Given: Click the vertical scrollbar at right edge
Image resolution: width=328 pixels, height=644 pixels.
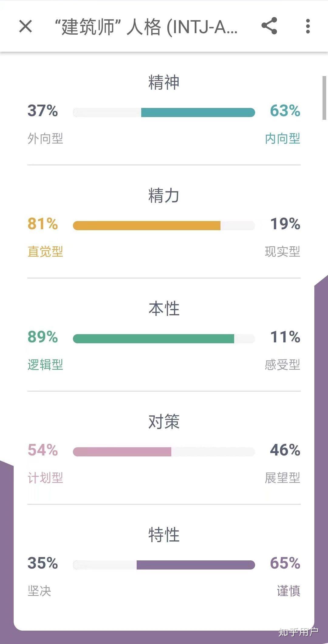Looking at the screenshot, I should point(324,98).
